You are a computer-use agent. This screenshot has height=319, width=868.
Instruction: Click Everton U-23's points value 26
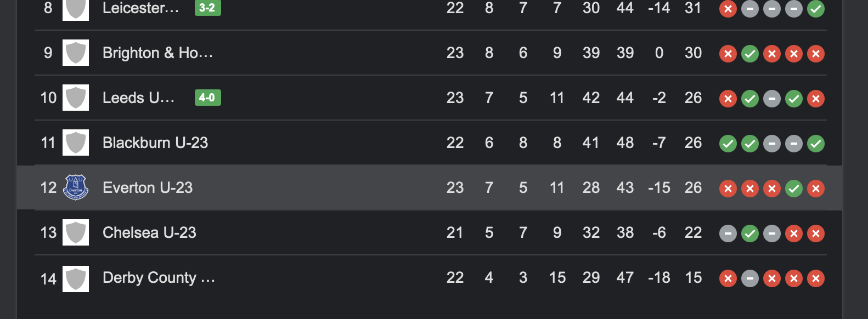693,187
